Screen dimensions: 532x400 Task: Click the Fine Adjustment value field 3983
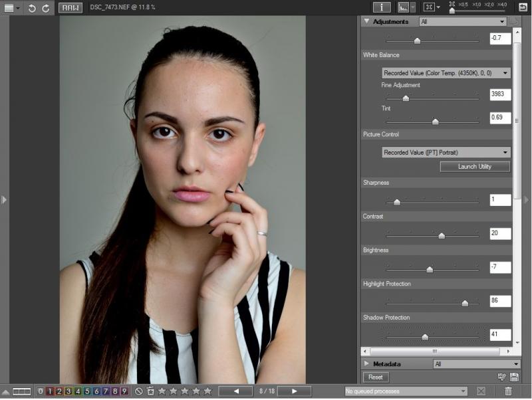tap(501, 94)
